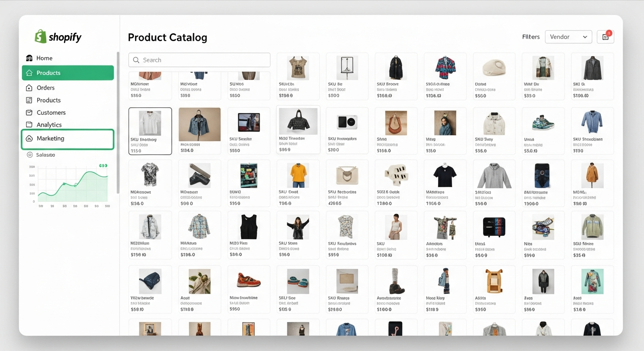The height and width of the screenshot is (351, 644).
Task: Click the Product Catalog heading
Action: (167, 37)
